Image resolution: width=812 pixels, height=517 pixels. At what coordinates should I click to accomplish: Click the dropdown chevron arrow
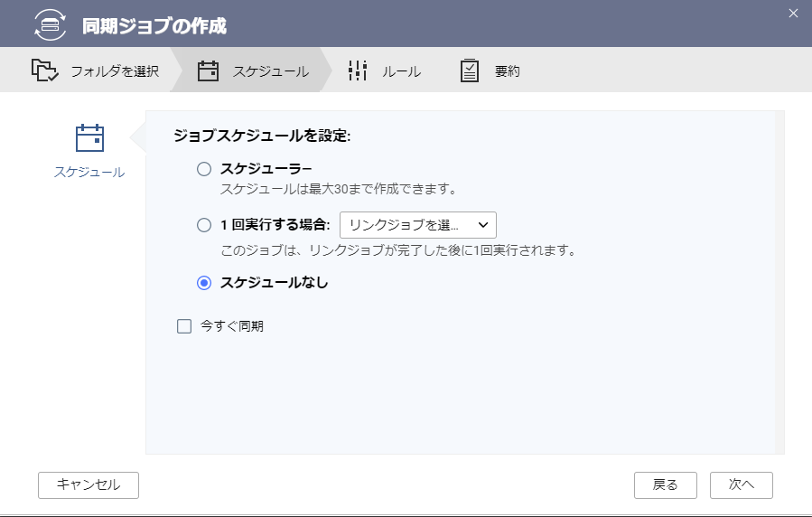pos(483,225)
